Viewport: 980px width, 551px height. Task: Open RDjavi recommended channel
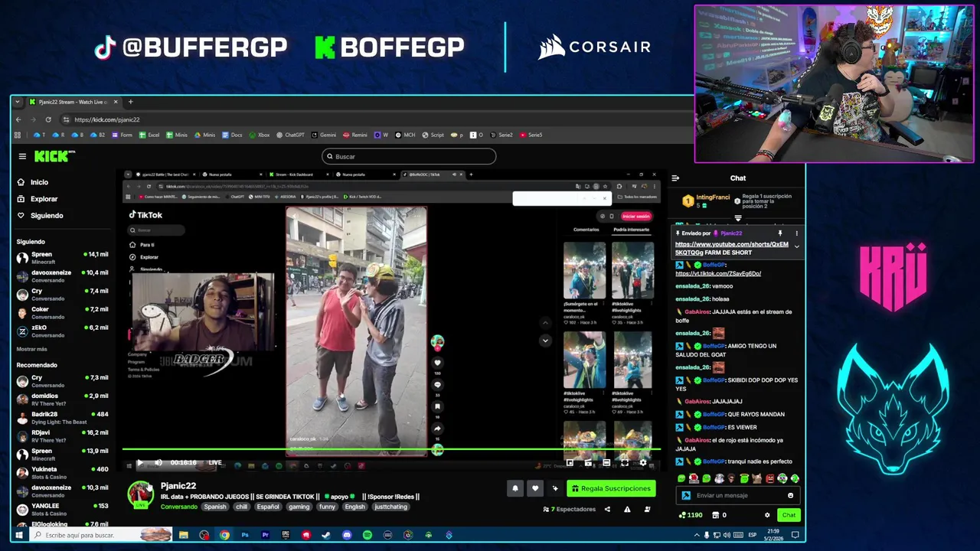pos(63,435)
